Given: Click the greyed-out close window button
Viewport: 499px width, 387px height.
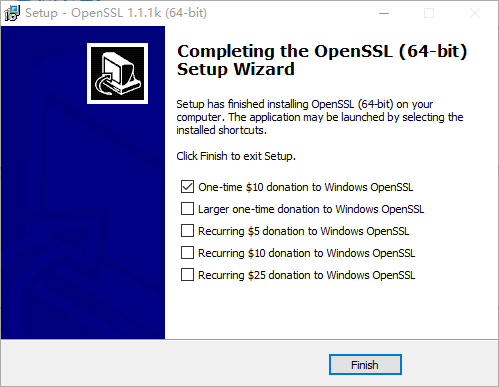Looking at the screenshot, I should pos(475,13).
